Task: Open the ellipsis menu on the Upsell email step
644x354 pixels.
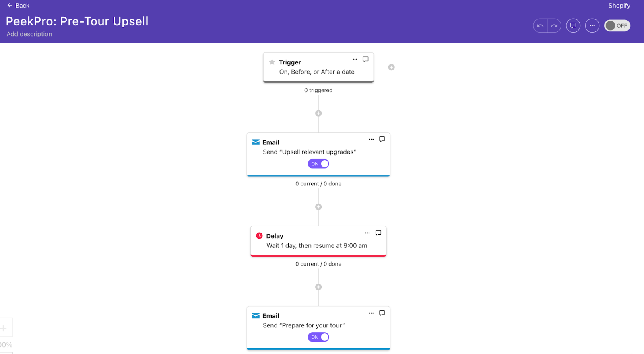Action: click(371, 139)
